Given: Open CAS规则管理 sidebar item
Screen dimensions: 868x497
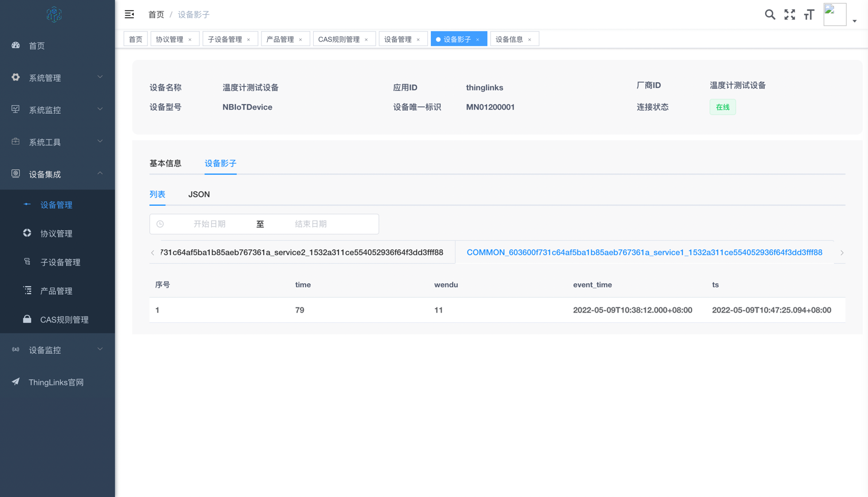Looking at the screenshot, I should (57, 319).
